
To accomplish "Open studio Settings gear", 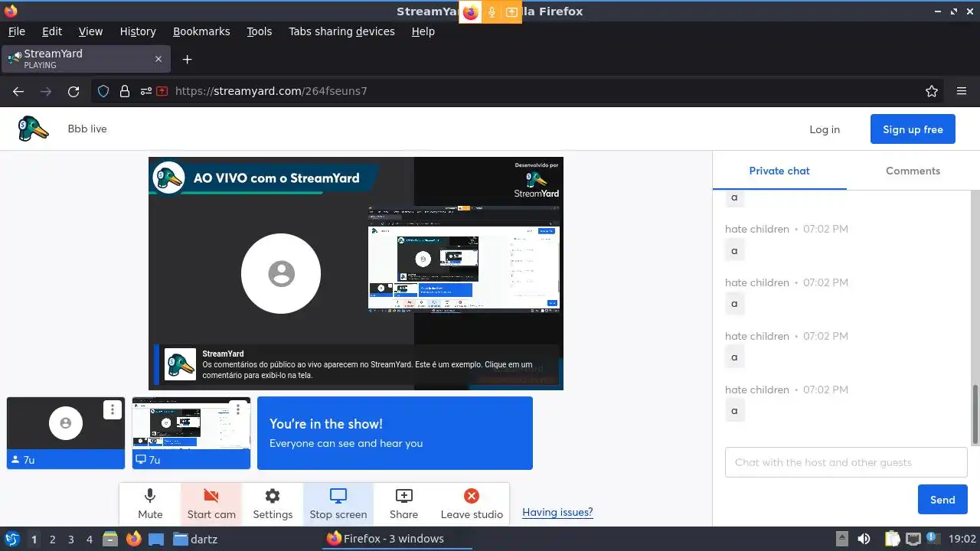I will tap(273, 504).
